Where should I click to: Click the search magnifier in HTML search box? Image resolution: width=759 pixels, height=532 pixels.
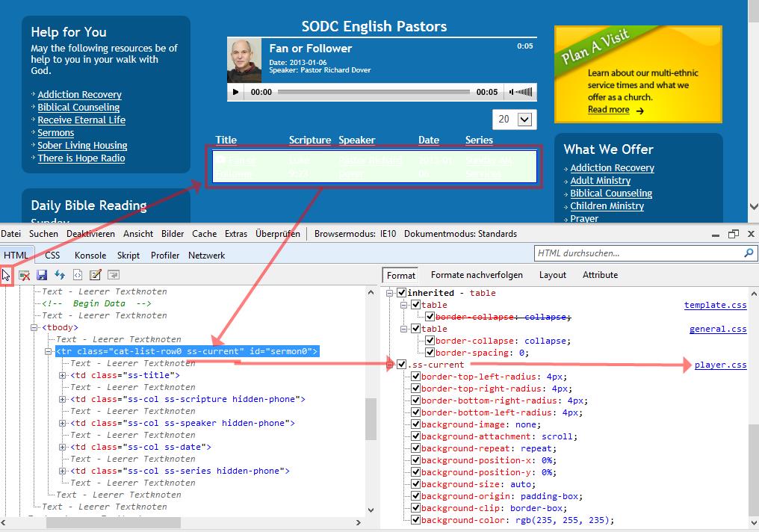click(x=749, y=253)
